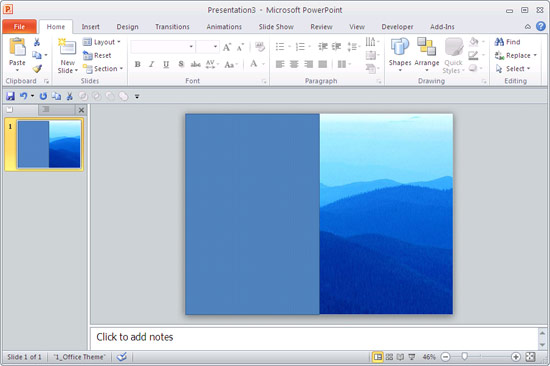Switch to the Insert tab

coord(90,27)
